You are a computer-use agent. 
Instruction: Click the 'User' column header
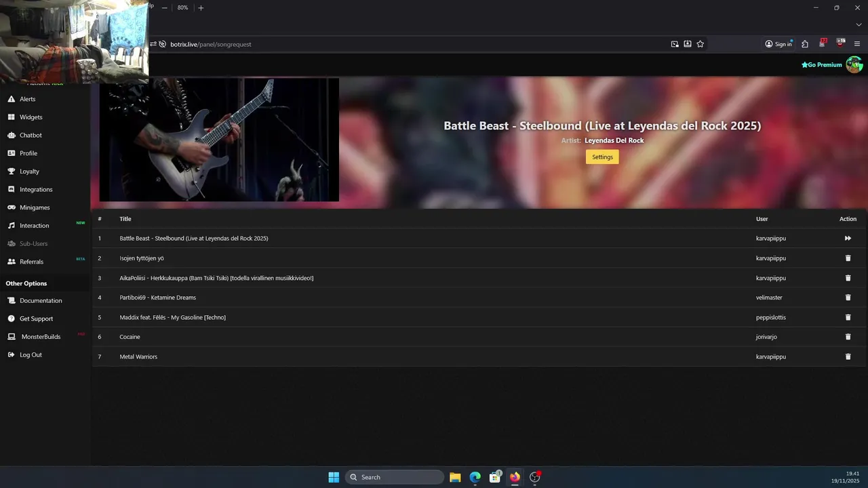click(762, 219)
